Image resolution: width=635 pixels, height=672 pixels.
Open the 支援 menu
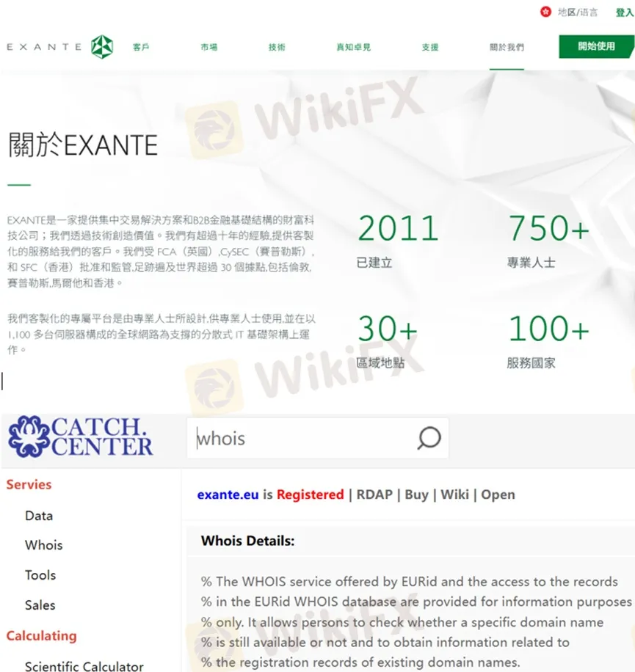(x=430, y=47)
